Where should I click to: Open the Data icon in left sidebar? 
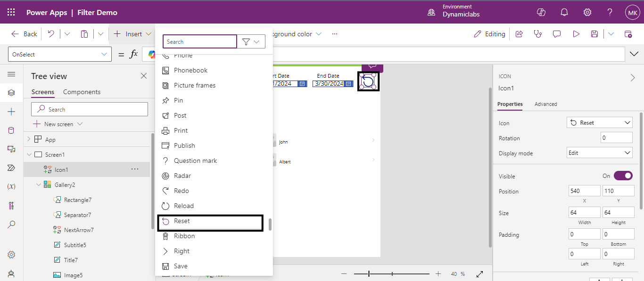tap(11, 130)
